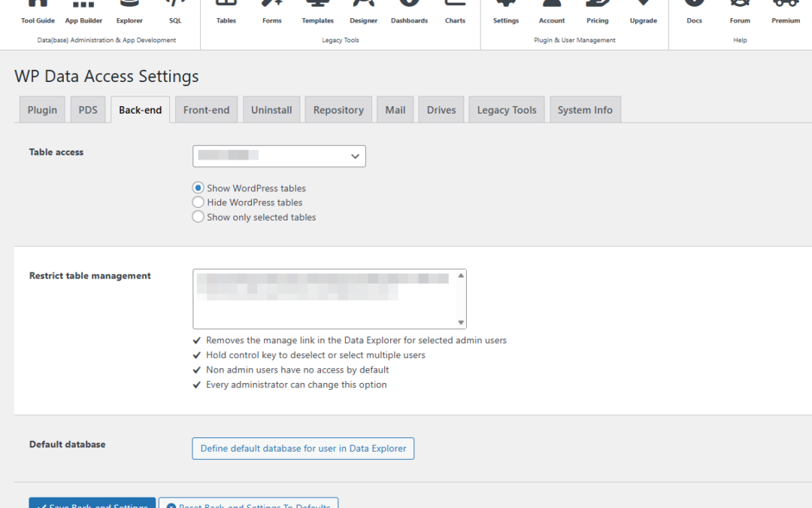
Task: Switch to the Front-end tab
Action: 206,110
